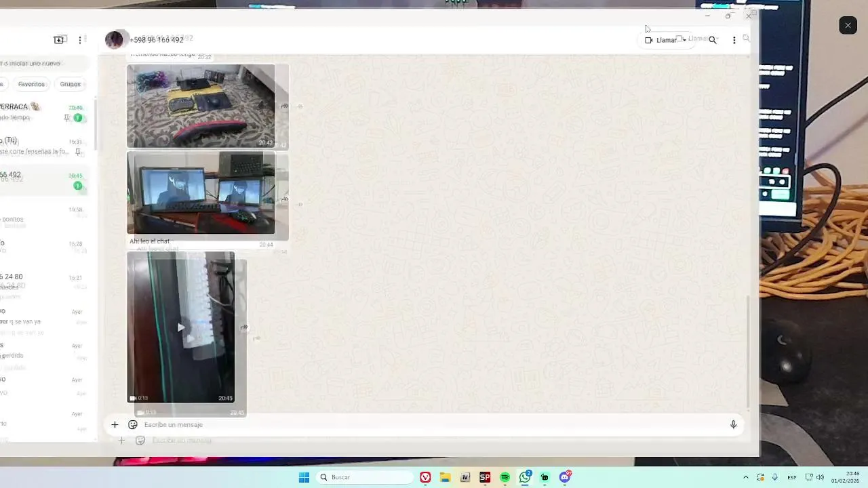Open Discord from the taskbar
Image resolution: width=868 pixels, height=488 pixels.
565,477
